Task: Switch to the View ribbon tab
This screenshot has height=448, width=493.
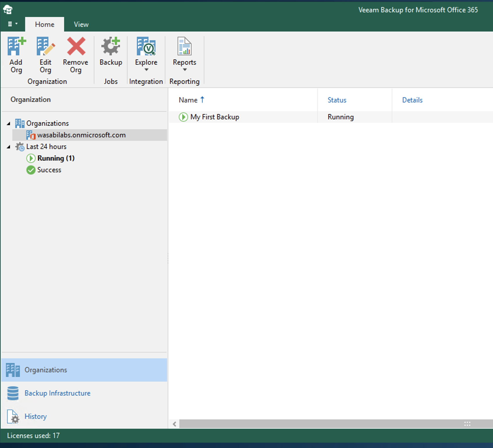Action: click(81, 24)
